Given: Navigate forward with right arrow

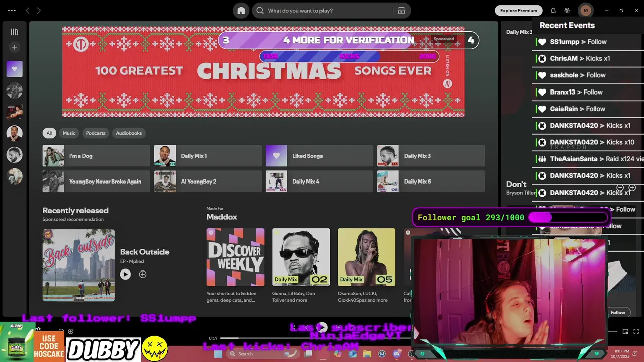Looking at the screenshot, I should pos(39,11).
